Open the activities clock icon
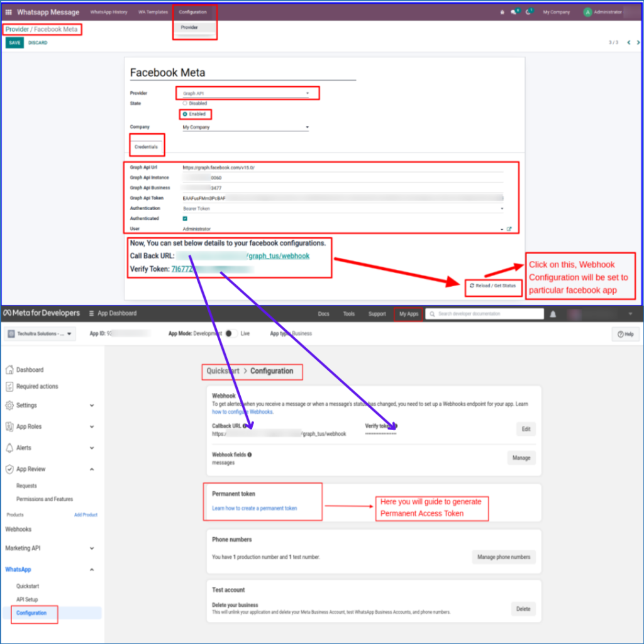 pyautogui.click(x=528, y=12)
